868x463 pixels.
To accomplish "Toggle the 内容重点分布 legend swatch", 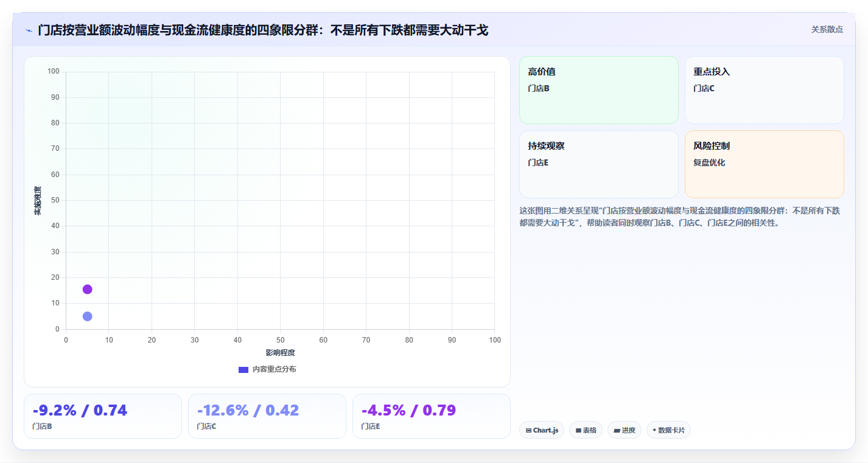I will [243, 369].
